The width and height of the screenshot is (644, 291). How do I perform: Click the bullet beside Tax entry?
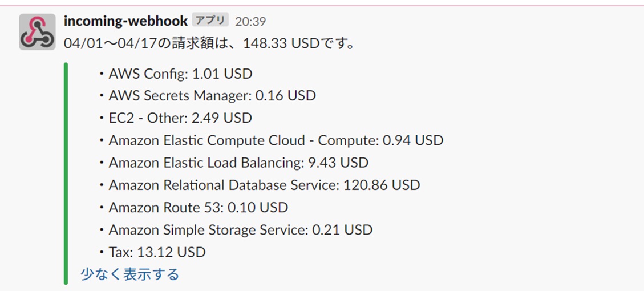[x=101, y=252]
